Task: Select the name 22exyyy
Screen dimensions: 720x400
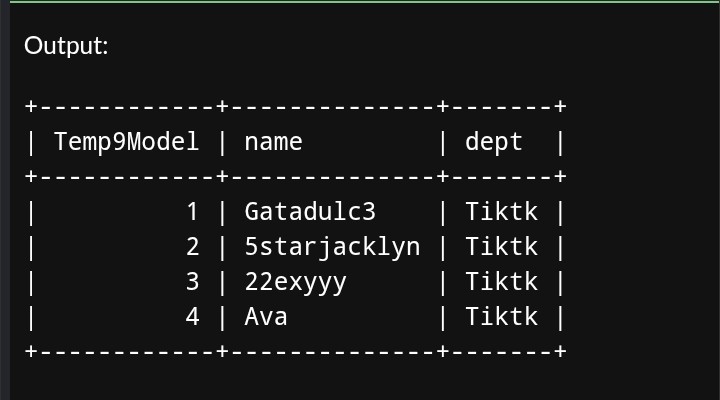Action: click(x=295, y=282)
